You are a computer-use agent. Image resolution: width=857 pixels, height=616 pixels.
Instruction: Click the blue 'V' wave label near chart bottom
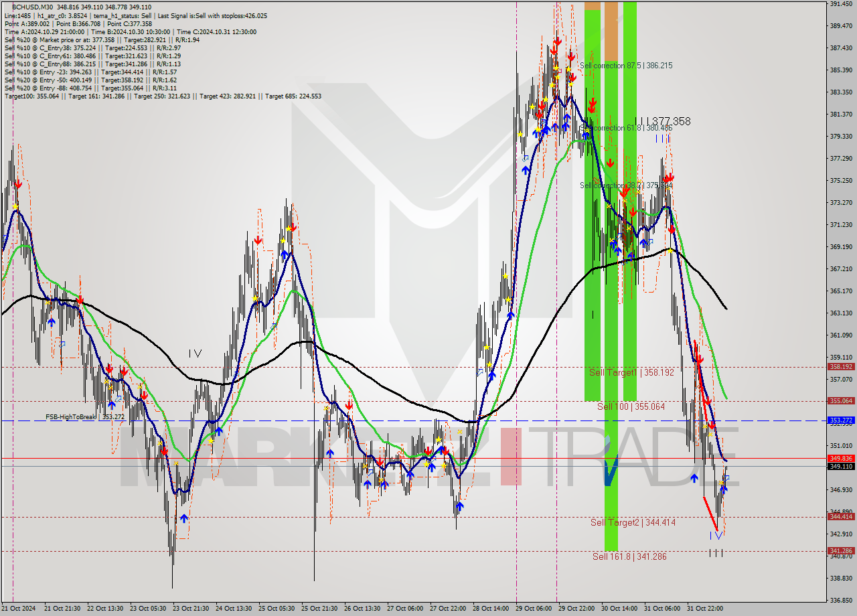[x=716, y=536]
